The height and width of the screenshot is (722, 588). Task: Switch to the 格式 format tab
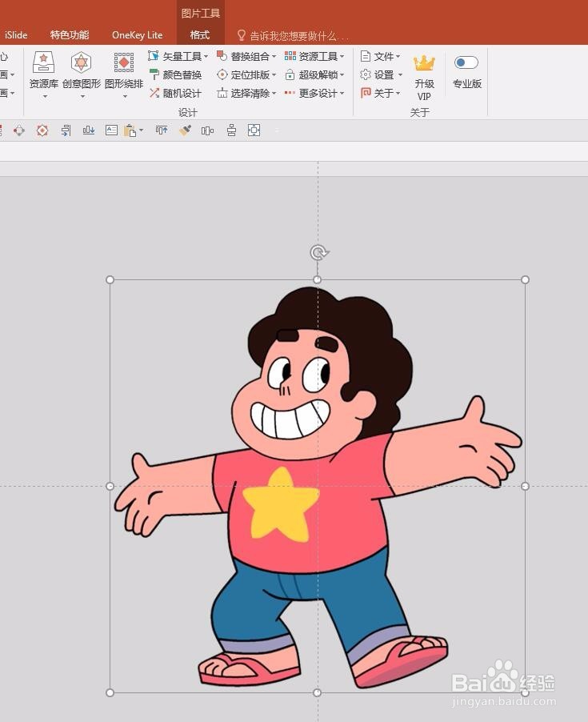[200, 35]
